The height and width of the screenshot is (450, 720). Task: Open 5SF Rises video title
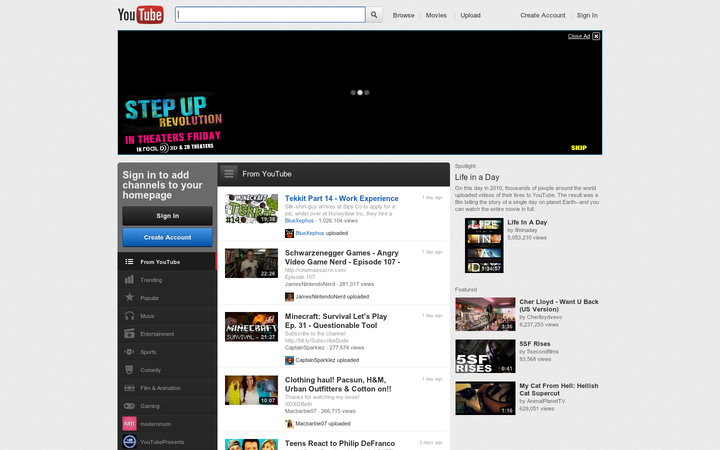pos(534,343)
